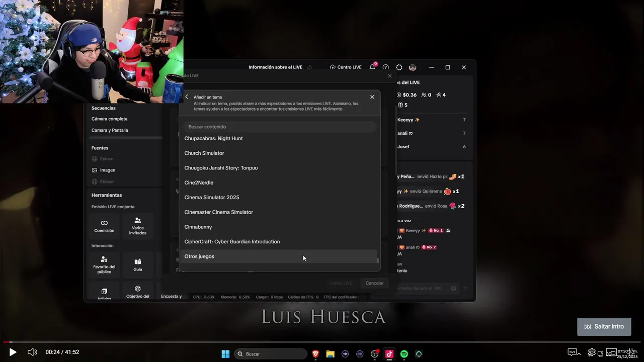Pick CipherCraft: Cyber Guardian Introduction

coord(279,241)
